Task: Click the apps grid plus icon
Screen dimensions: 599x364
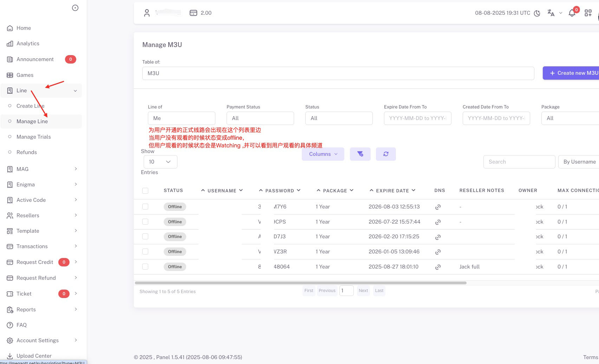Action: tap(588, 13)
